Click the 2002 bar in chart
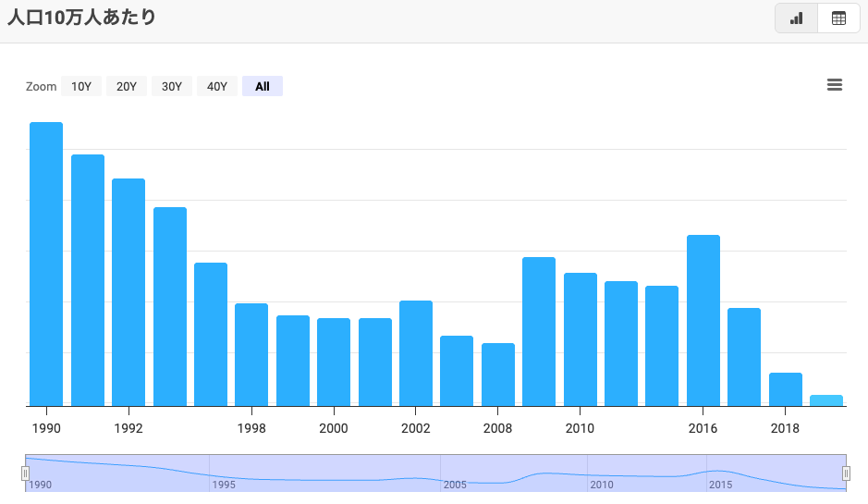The image size is (868, 504). point(416,352)
